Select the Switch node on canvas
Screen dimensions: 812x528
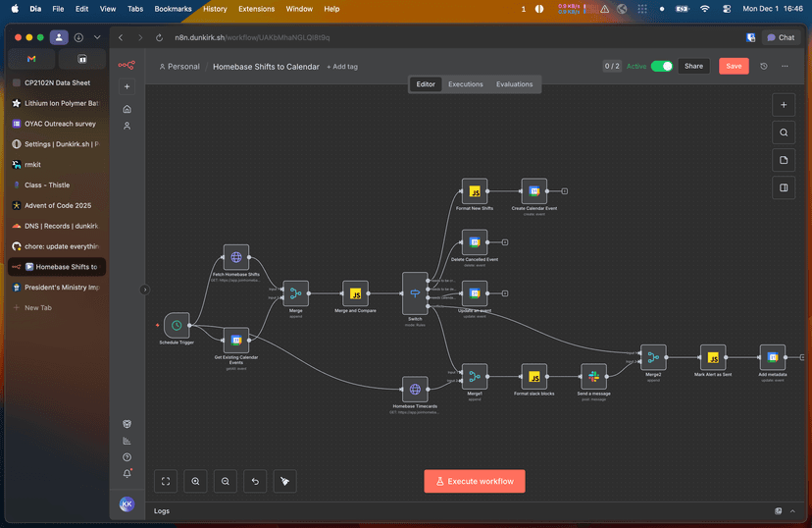point(415,293)
